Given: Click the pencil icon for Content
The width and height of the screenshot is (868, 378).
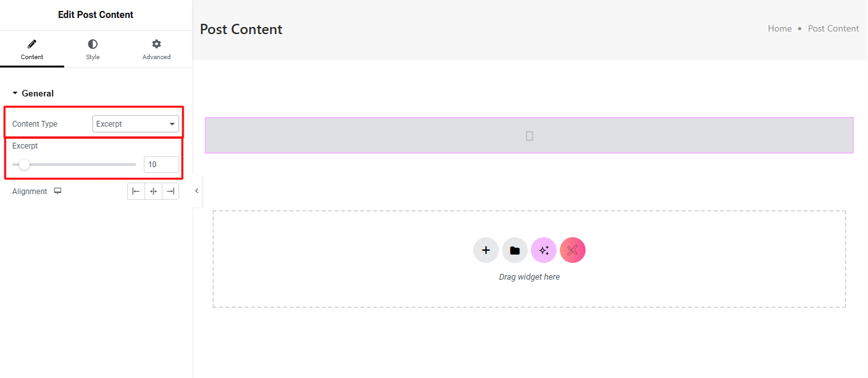Looking at the screenshot, I should coord(32,44).
